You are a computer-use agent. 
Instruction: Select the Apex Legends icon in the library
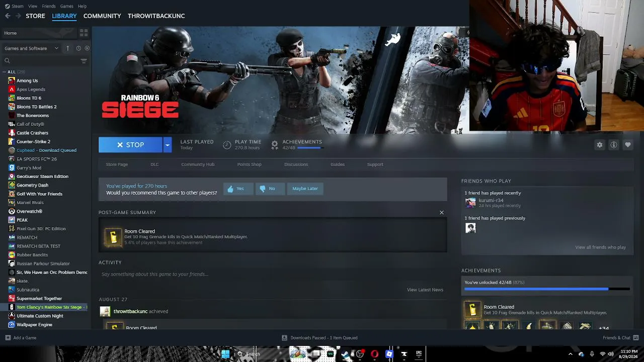pyautogui.click(x=12, y=89)
